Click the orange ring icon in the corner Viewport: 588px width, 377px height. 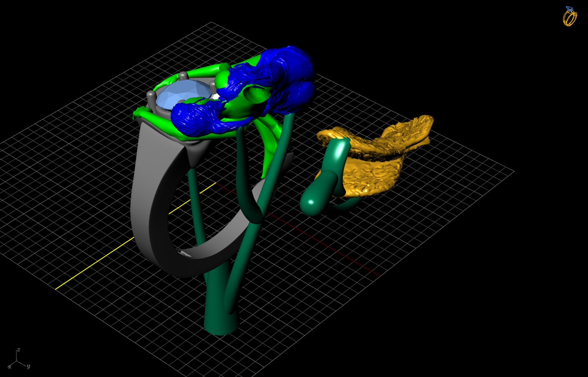tap(569, 16)
